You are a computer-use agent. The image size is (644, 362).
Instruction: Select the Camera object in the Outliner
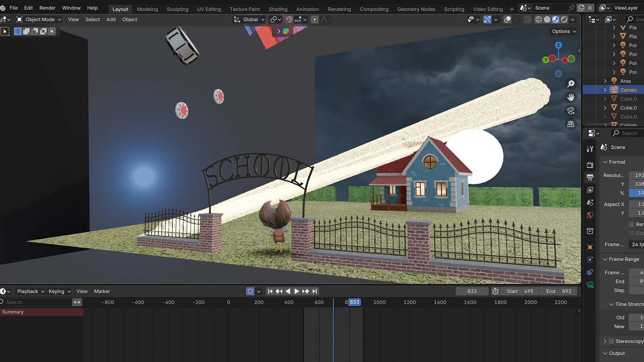(x=628, y=90)
